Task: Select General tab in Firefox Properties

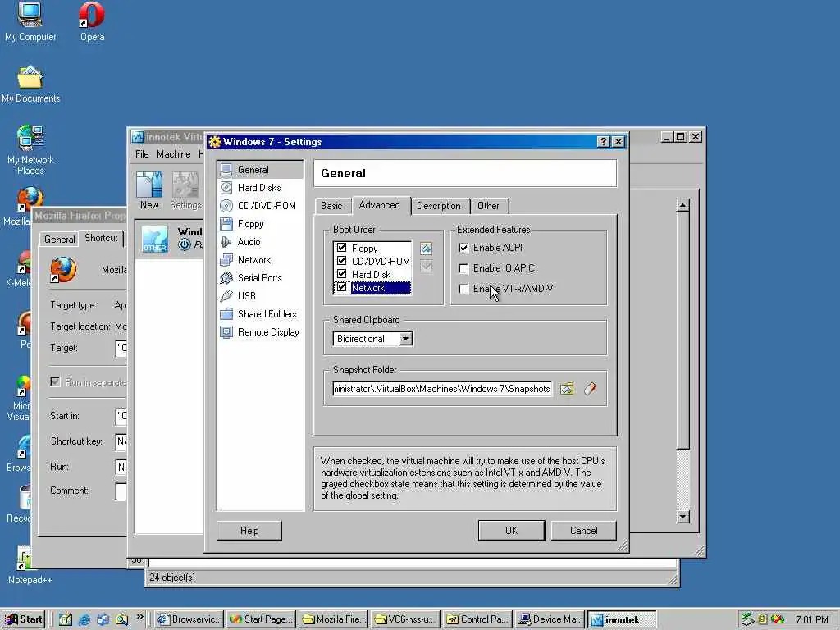Action: click(x=59, y=239)
